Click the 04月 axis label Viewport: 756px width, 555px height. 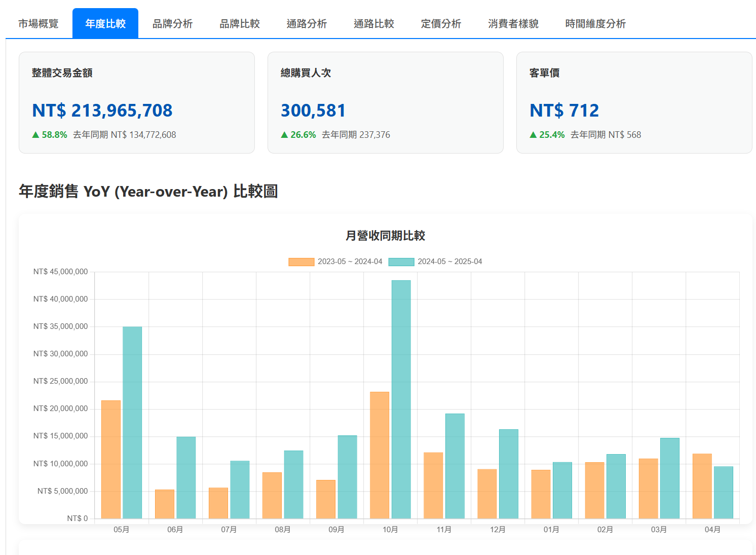(712, 530)
